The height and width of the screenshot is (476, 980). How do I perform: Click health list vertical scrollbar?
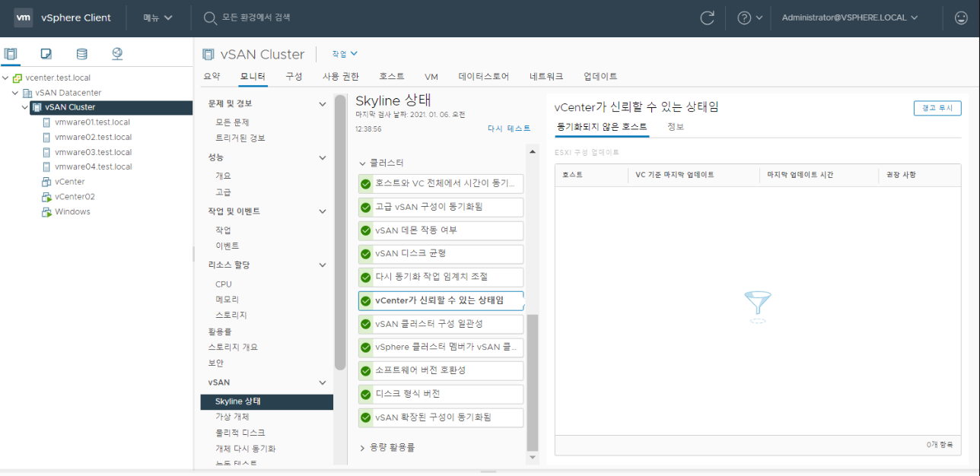point(533,382)
